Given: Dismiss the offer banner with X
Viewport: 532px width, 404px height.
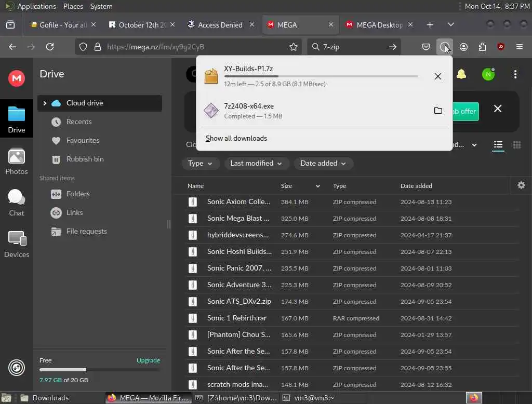Looking at the screenshot, I should pyautogui.click(x=497, y=109).
